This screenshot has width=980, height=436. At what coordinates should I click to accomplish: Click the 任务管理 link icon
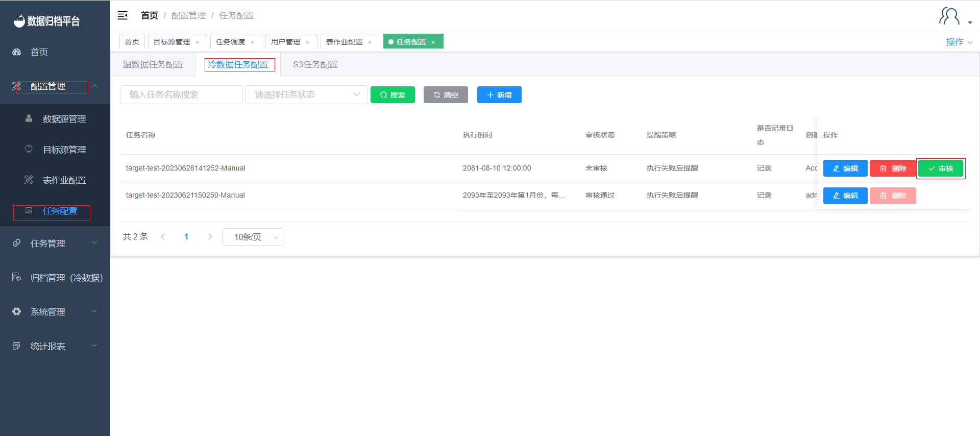pyautogui.click(x=17, y=243)
